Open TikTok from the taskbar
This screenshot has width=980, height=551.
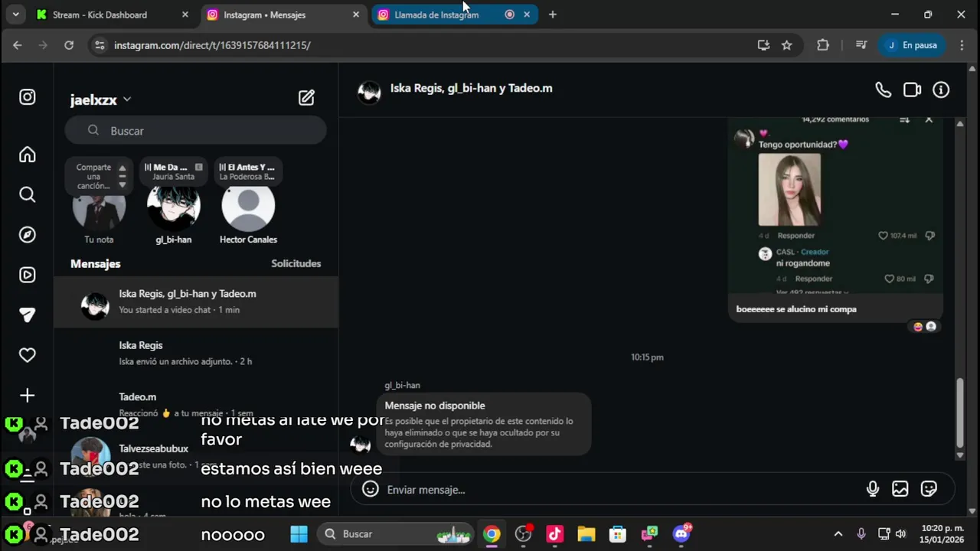555,534
